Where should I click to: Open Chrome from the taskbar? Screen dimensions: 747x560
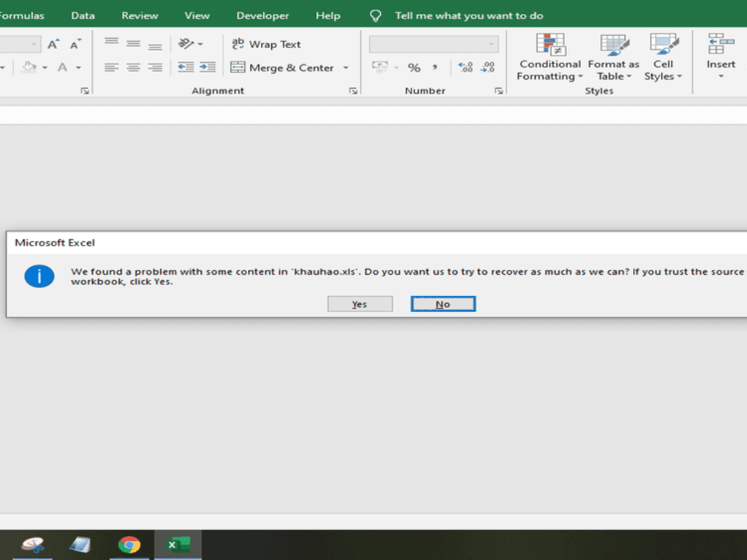click(130, 545)
